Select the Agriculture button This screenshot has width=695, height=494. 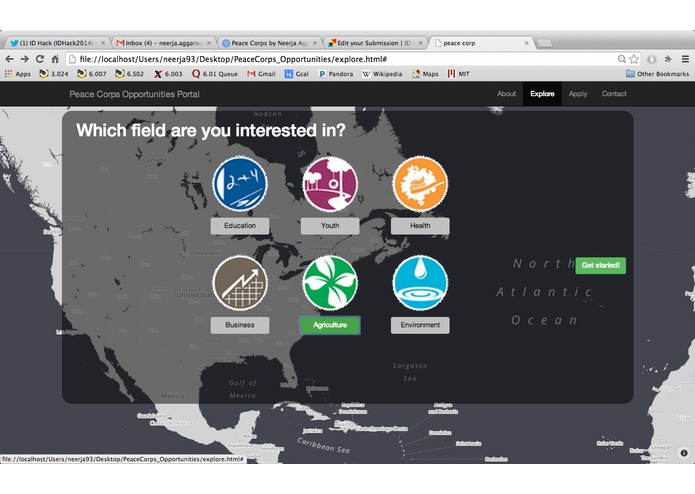click(330, 325)
